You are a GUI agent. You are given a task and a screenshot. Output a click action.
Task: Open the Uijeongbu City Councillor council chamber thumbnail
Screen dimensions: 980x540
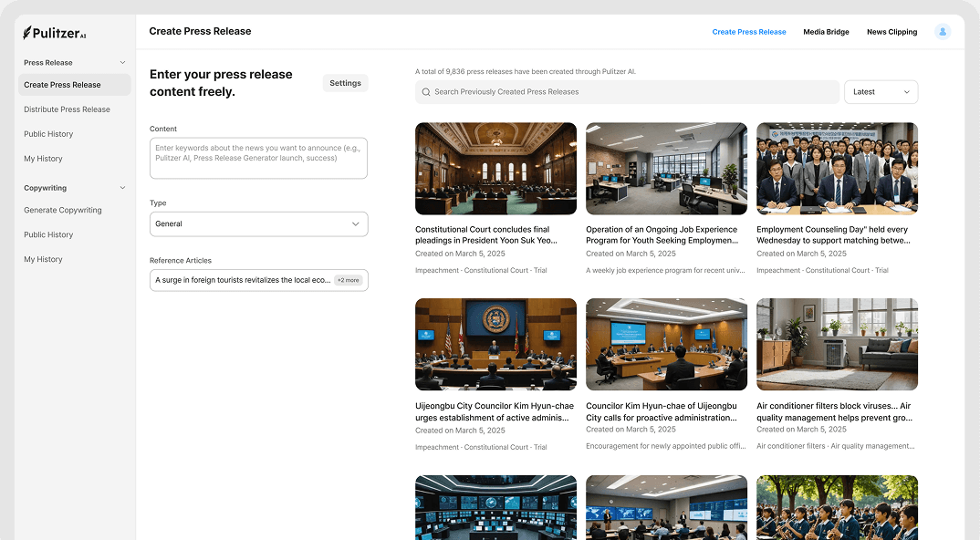pyautogui.click(x=495, y=345)
